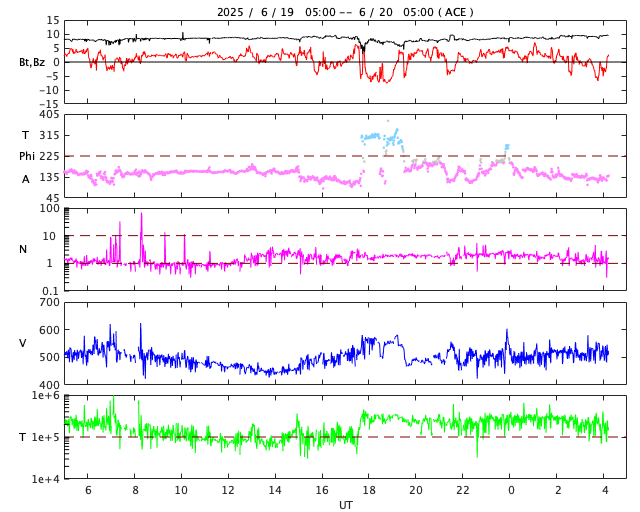The height and width of the screenshot is (512, 640).
Task: Click the 'N' density panel label
Action: (23, 249)
